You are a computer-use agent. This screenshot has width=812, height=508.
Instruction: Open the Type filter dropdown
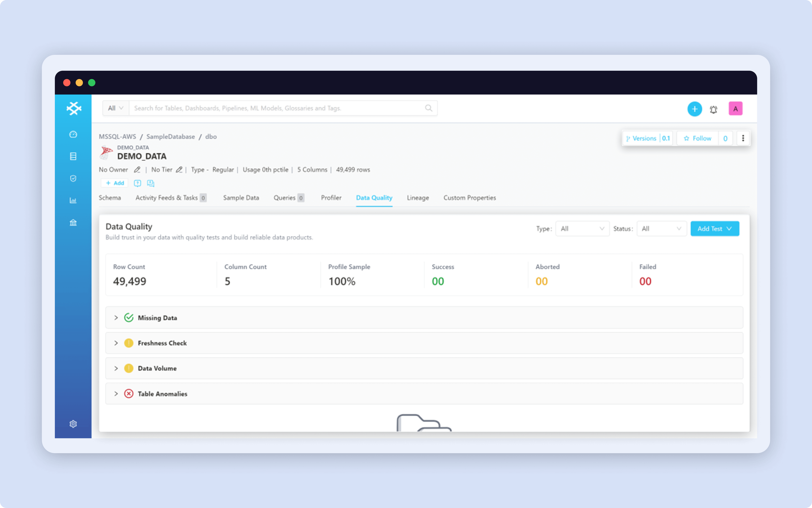coord(582,228)
